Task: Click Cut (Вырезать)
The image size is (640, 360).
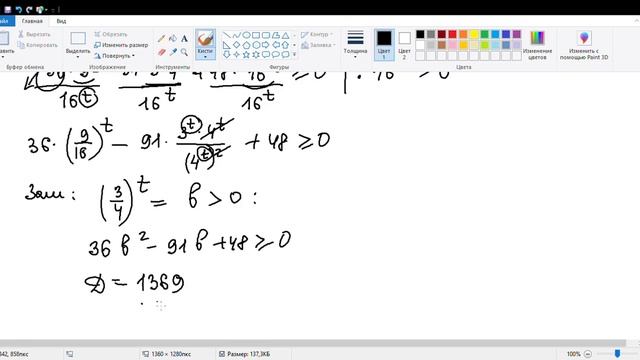Action: tap(34, 34)
